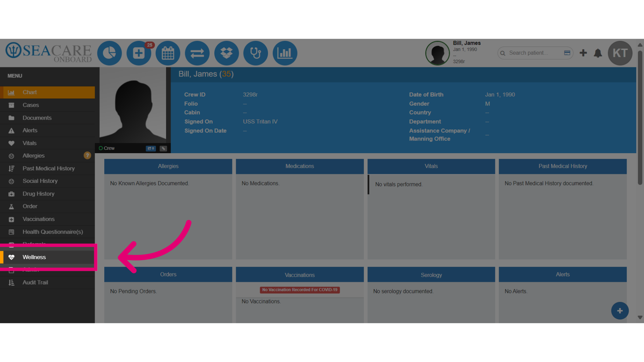Click the Crew ID value 3298r
The image size is (644, 362).
[x=250, y=95]
